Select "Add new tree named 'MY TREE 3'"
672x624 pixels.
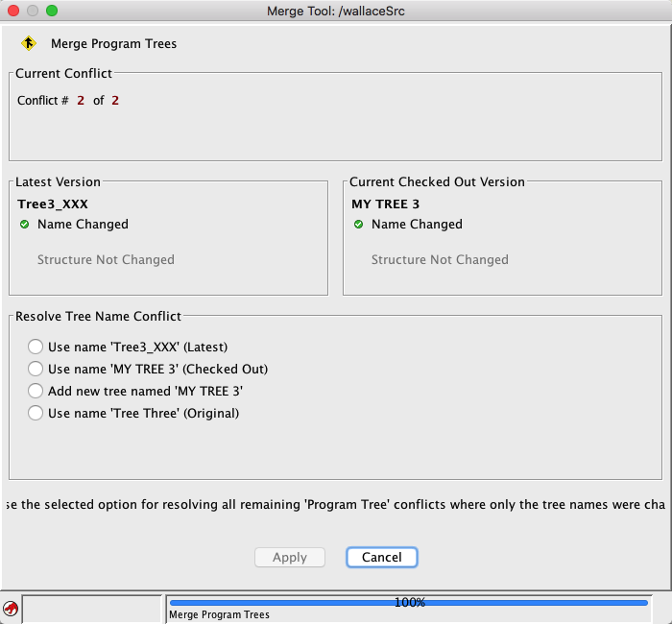click(36, 391)
